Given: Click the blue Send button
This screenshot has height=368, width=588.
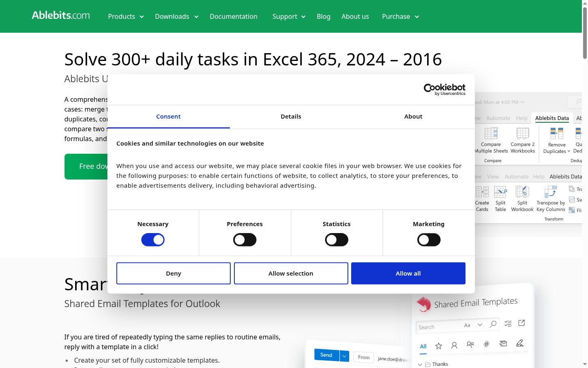Looking at the screenshot, I should 326,355.
